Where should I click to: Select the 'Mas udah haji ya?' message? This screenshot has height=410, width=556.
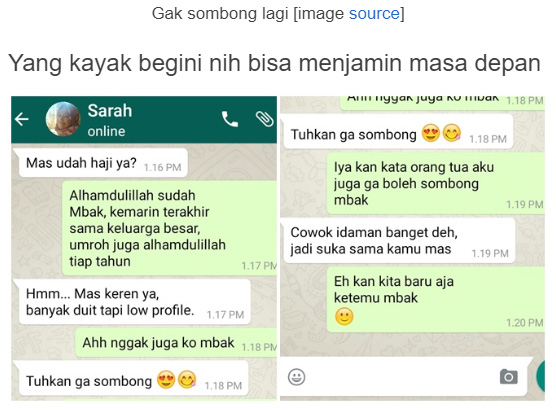[x=101, y=163]
